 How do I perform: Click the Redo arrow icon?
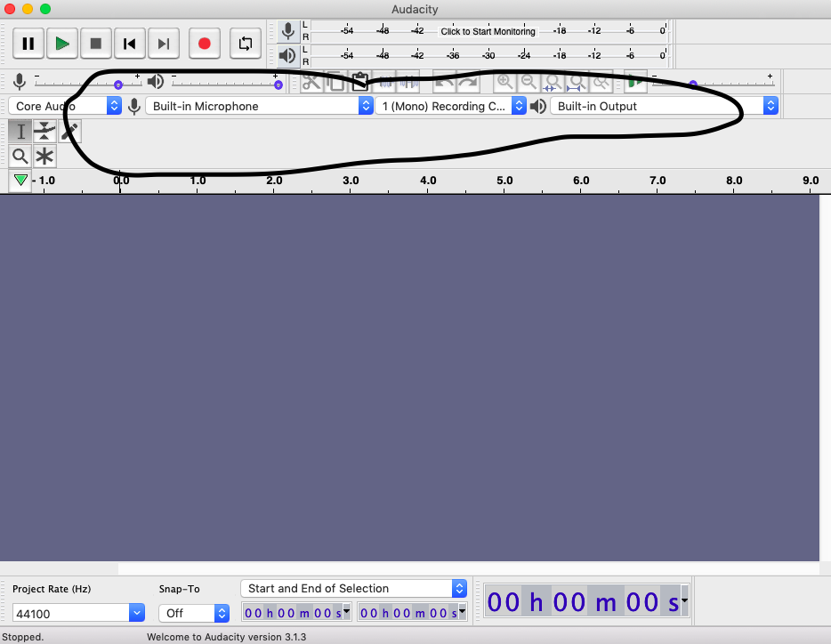pos(469,82)
